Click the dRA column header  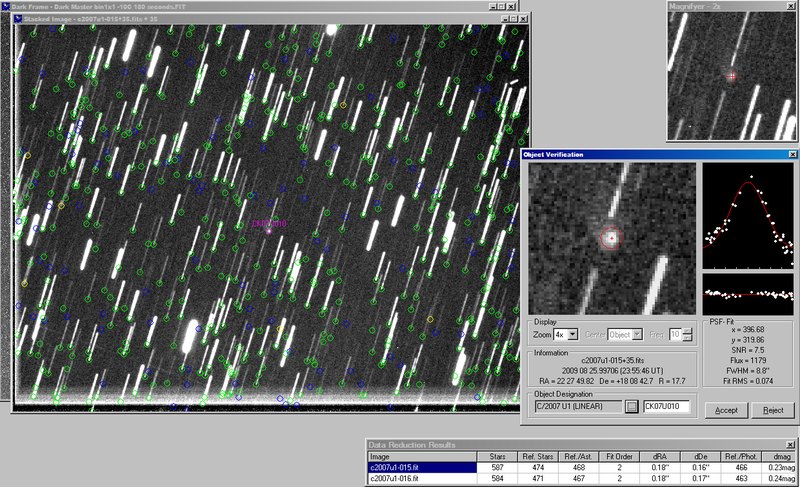click(660, 456)
